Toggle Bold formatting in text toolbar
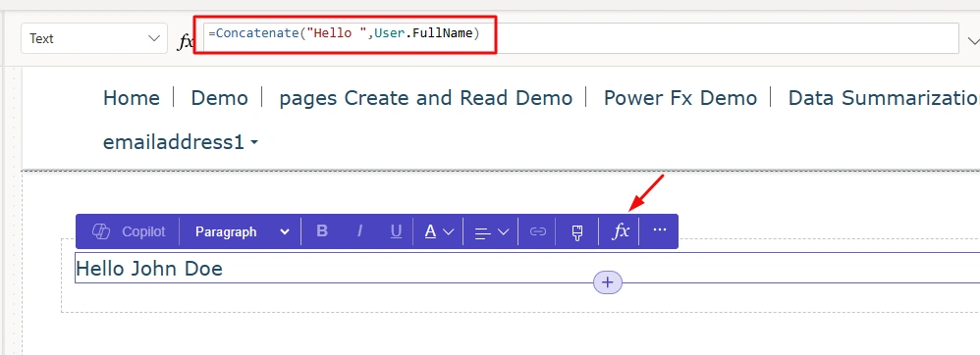The height and width of the screenshot is (355, 980). pyautogui.click(x=322, y=231)
